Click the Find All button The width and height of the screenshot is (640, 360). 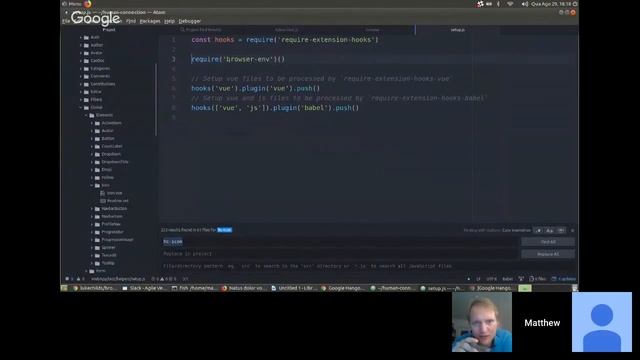[548, 242]
